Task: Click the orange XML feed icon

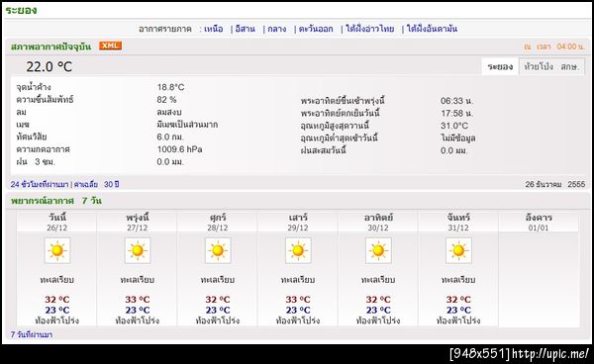Action: [110, 45]
